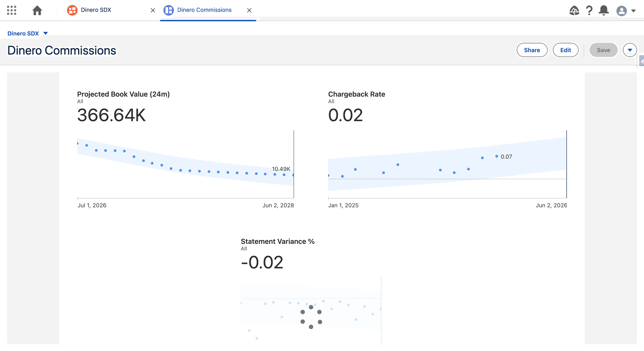644x351 pixels.
Task: Click the 10.49K data point label
Action: (x=281, y=169)
